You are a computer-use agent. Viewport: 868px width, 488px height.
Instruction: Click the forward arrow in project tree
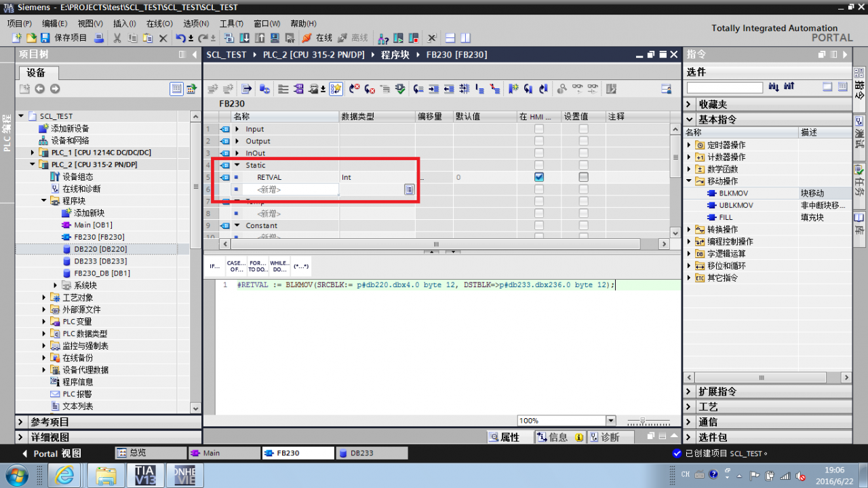coord(55,89)
